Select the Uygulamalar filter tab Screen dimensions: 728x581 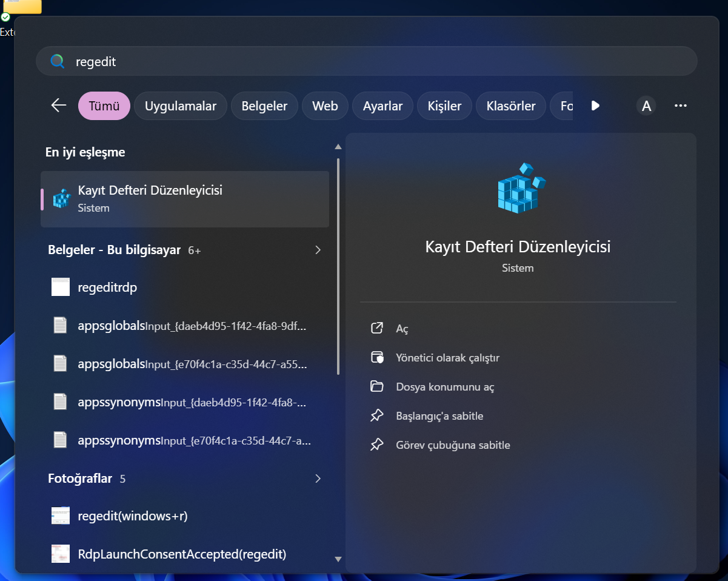coord(180,106)
